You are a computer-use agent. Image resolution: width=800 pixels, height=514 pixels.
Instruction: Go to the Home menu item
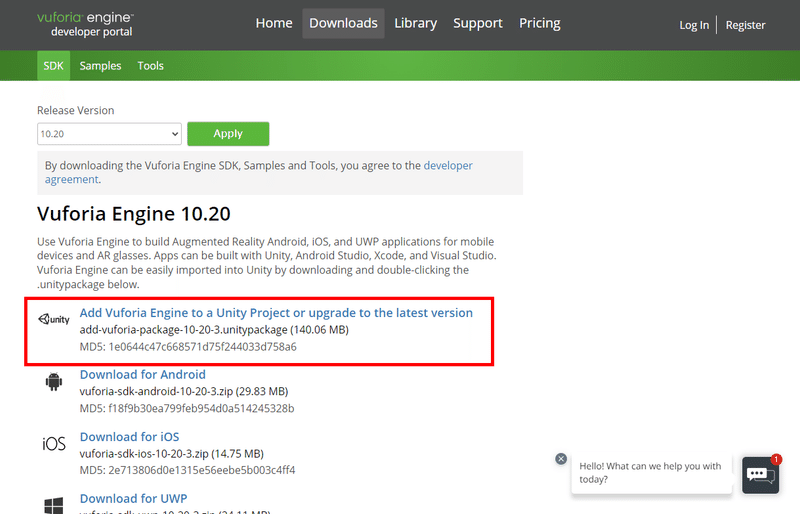pos(274,23)
